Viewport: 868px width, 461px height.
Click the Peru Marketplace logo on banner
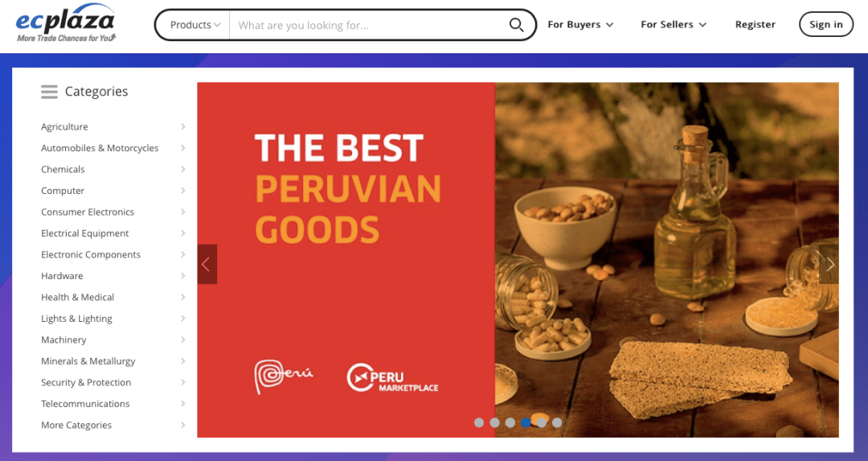(392, 378)
